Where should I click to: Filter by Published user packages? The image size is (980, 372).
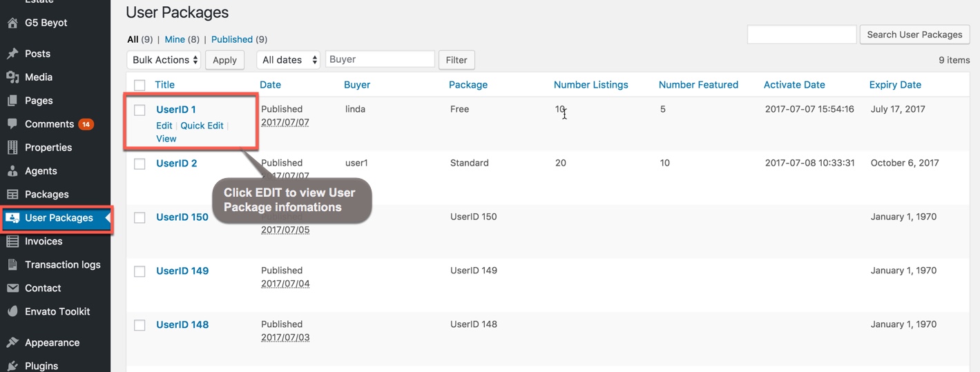coord(232,39)
